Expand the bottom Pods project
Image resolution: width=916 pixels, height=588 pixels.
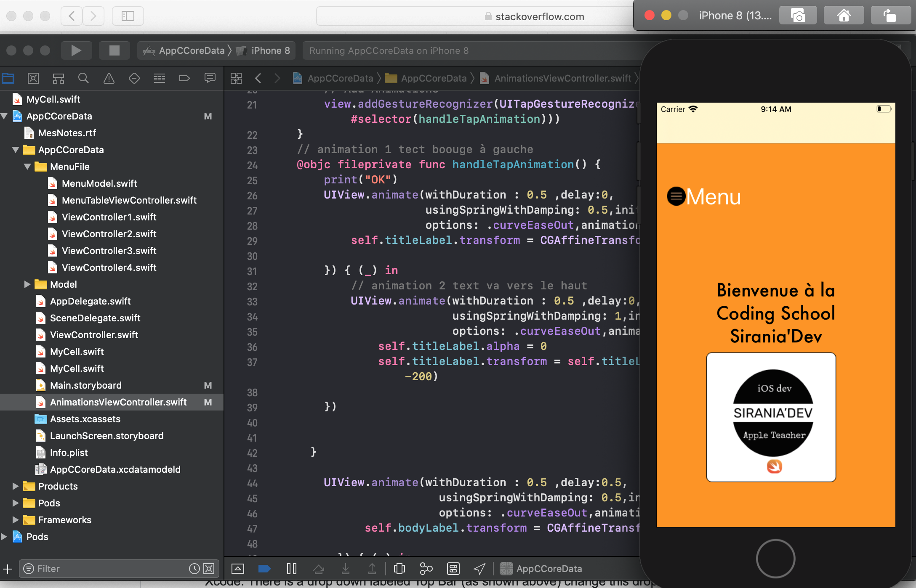[x=4, y=537]
